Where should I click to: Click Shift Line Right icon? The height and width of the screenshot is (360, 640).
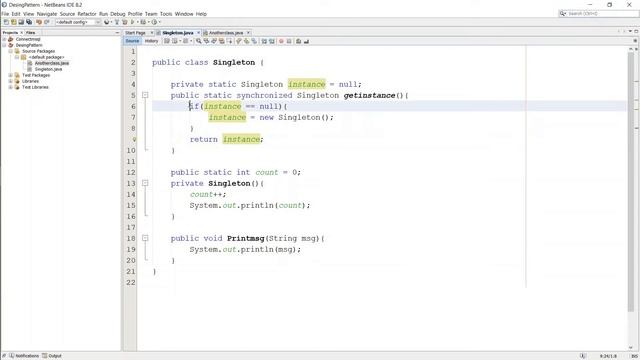[272, 41]
